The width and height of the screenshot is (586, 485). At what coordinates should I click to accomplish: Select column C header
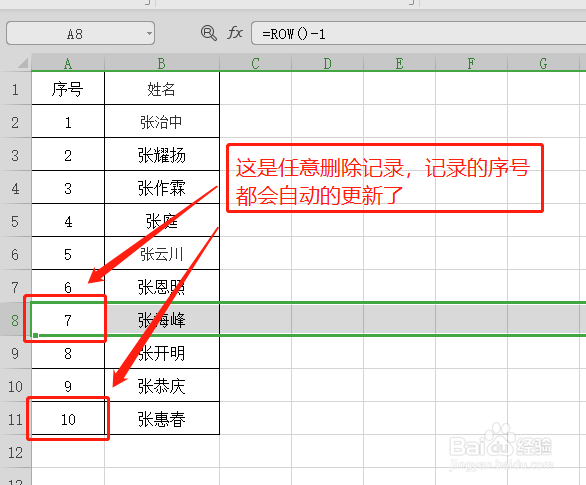coord(255,63)
